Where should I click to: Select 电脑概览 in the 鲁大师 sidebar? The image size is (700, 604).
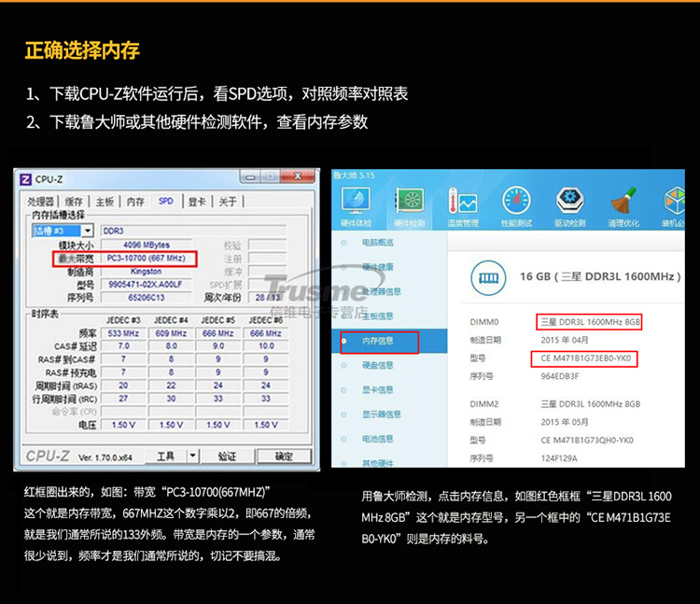coord(378,243)
